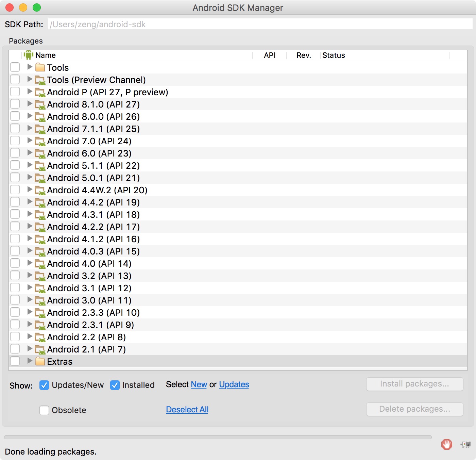The image size is (476, 460).
Task: Click the Install packages button
Action: coord(414,384)
